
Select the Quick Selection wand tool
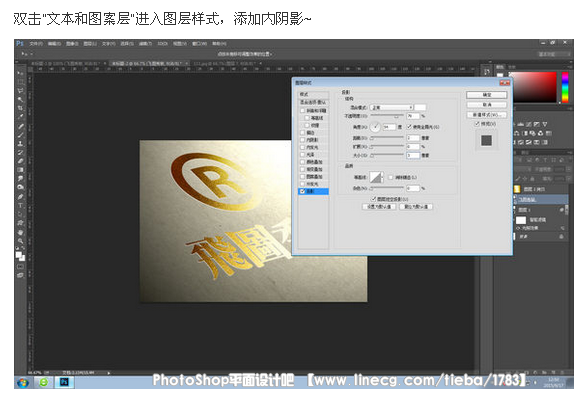(20, 100)
